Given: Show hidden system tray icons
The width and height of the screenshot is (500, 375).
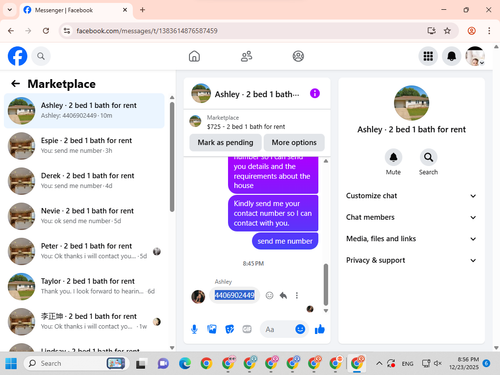Looking at the screenshot, I should 379,363.
